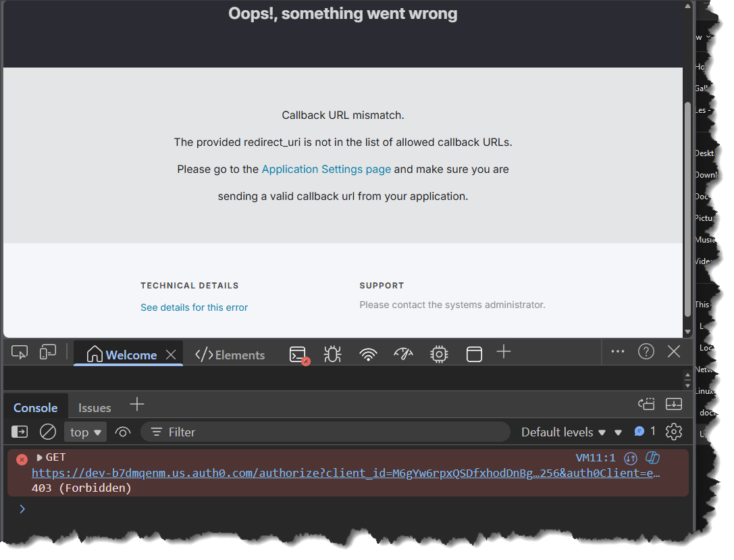Open the Network conditions wifi tool
This screenshot has height=560, width=734.
click(x=368, y=353)
